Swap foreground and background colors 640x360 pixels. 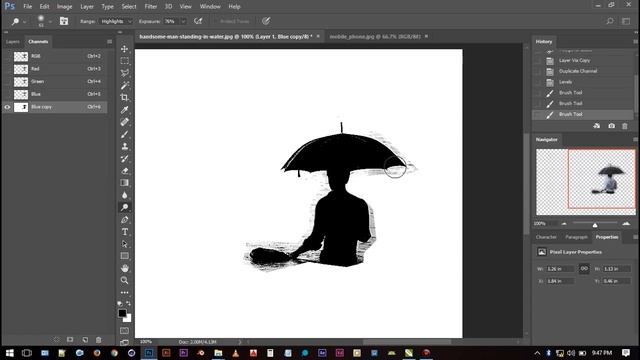click(129, 304)
